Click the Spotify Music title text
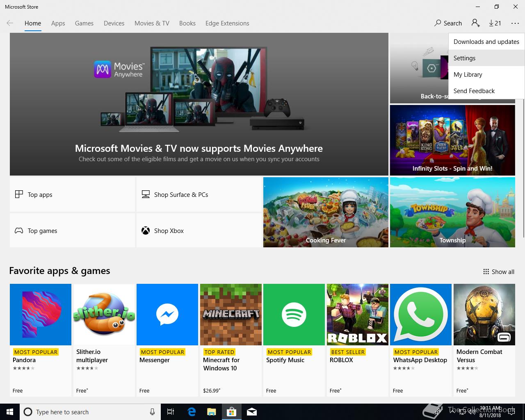Image resolution: width=525 pixels, height=420 pixels. click(285, 360)
